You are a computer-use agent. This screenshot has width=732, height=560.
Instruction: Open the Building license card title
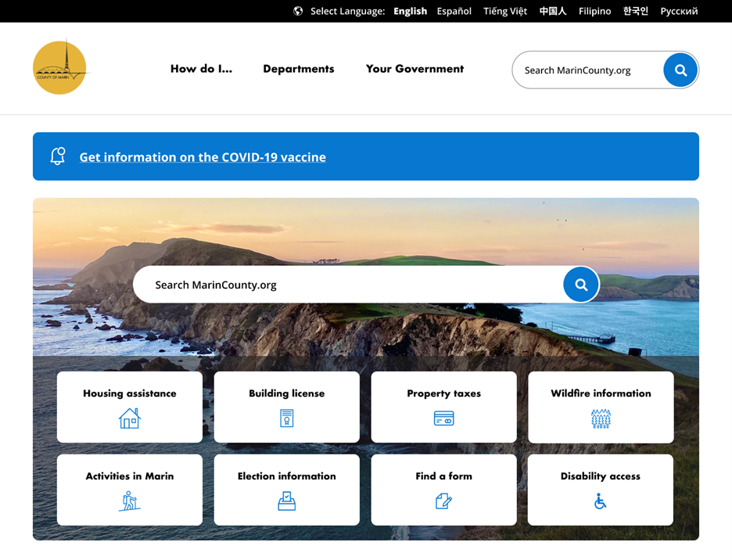(x=287, y=393)
